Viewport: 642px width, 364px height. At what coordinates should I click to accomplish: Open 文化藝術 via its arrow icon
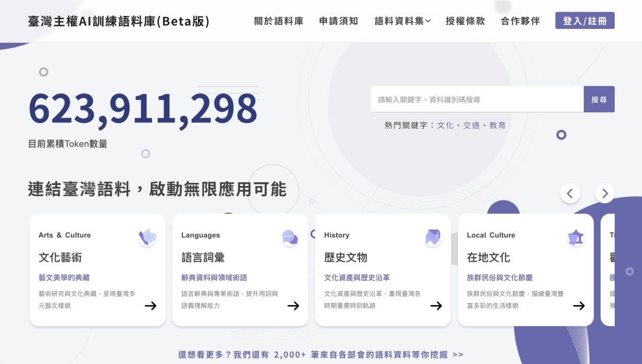point(150,306)
